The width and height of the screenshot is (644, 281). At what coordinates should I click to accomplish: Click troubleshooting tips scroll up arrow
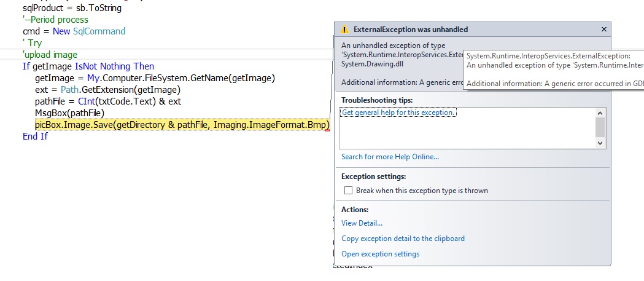[x=600, y=113]
